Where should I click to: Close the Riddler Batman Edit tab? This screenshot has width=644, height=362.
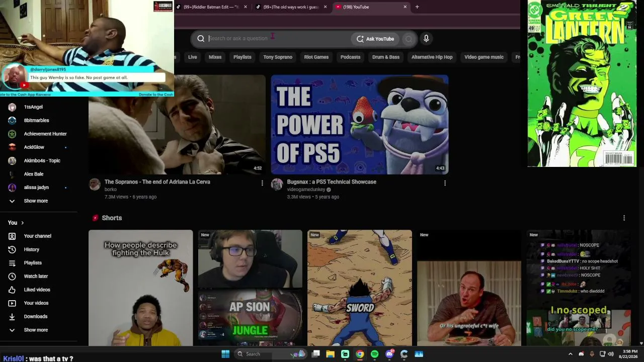point(246,7)
